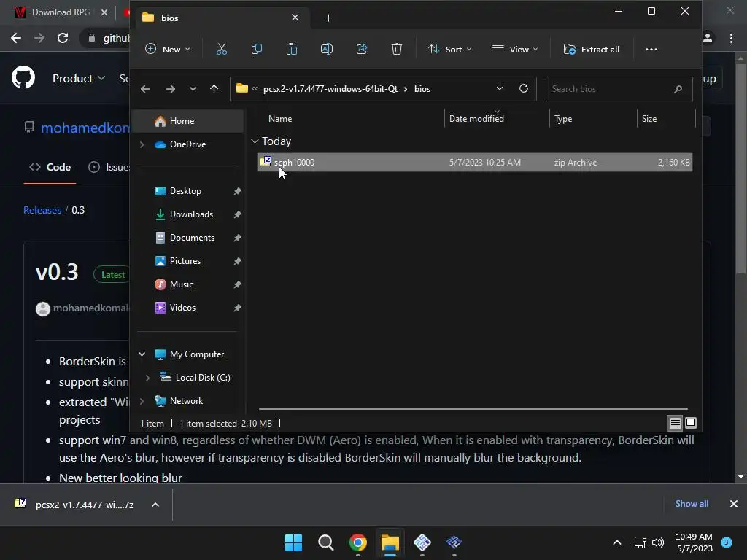Select the scph10000 zip file
This screenshot has height=560, width=747.
474,163
